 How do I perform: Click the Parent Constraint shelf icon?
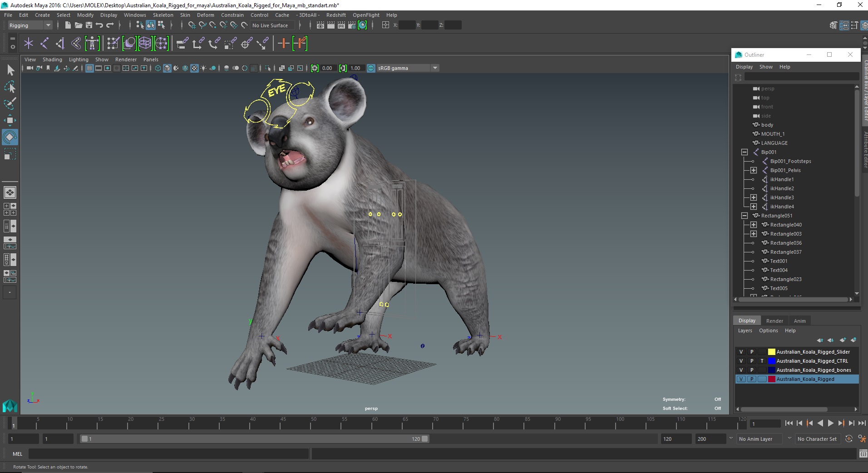[x=182, y=44]
